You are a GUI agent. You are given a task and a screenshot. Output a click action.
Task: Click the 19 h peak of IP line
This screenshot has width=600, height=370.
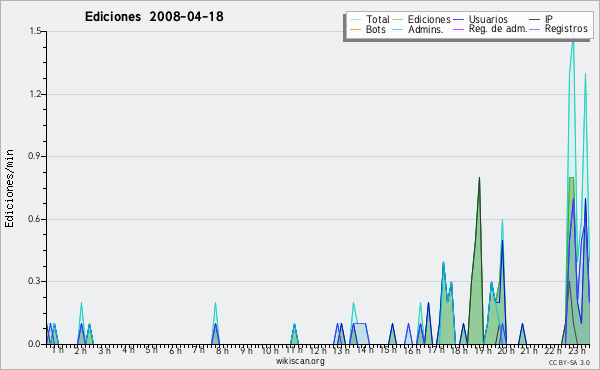coord(479,178)
